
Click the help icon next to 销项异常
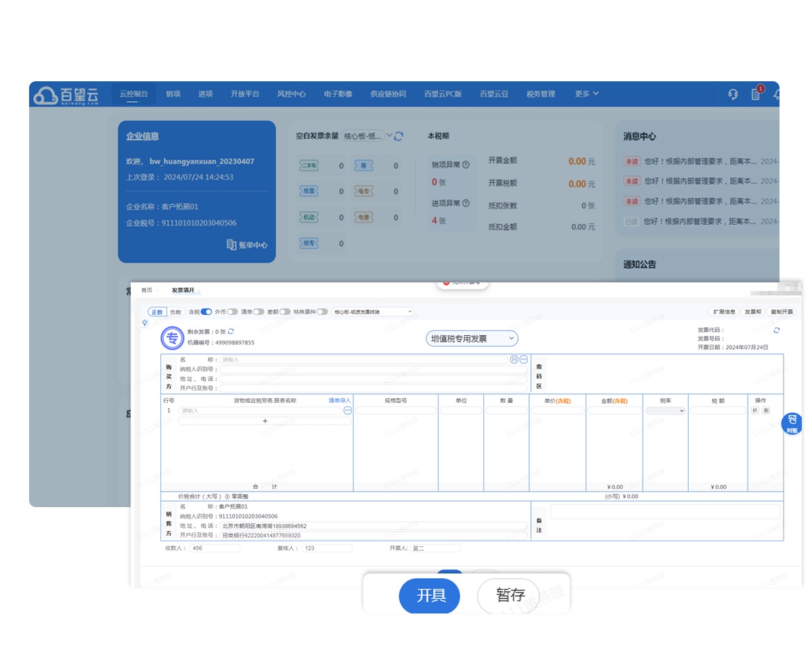point(466,165)
